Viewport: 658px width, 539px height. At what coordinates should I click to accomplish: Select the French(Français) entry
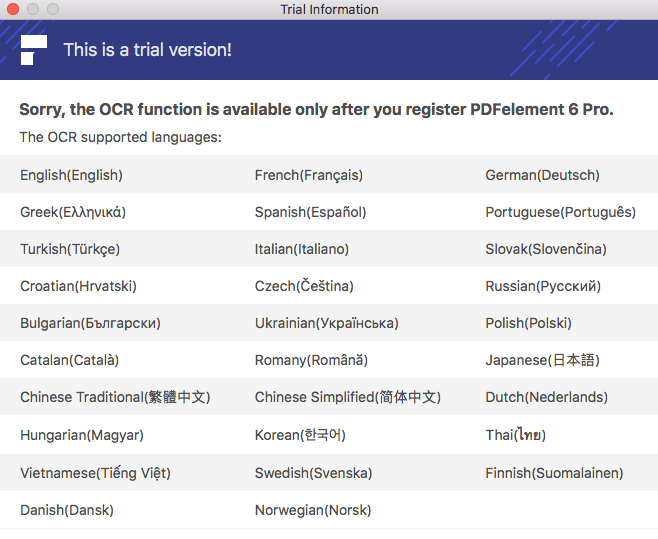[309, 175]
